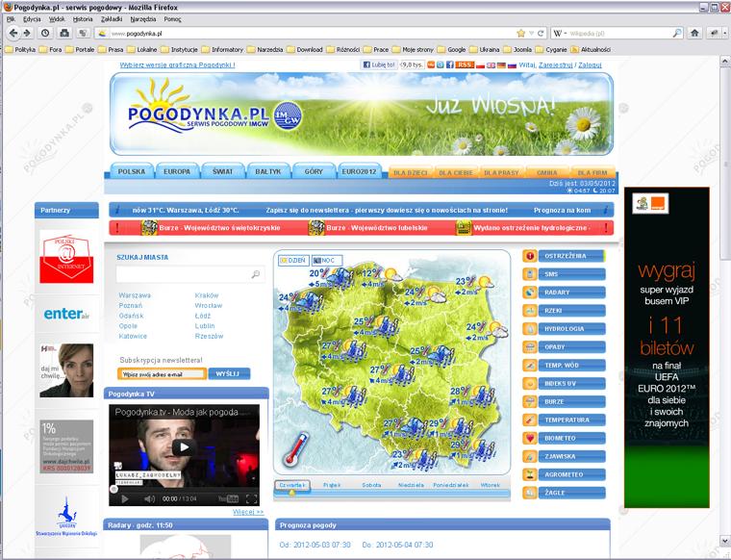Bookmark page with the star icon
This screenshot has height=560, width=731.
[520, 33]
